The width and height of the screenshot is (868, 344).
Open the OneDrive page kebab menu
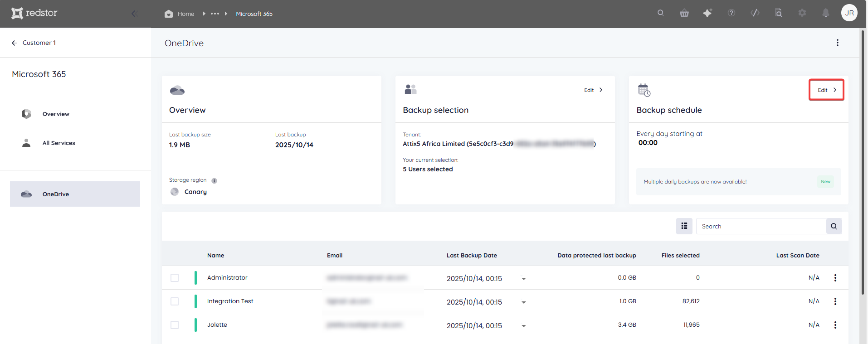(x=837, y=43)
